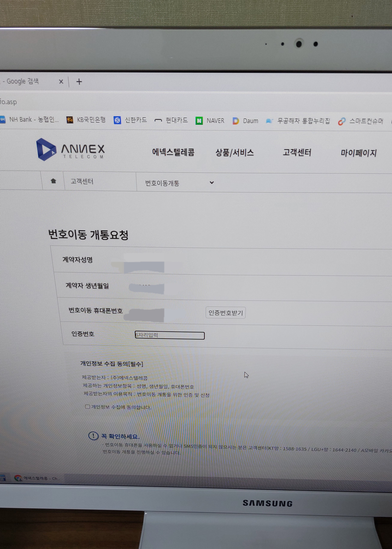Open the 상품/서비스 menu
This screenshot has width=392, height=549.
tap(234, 153)
